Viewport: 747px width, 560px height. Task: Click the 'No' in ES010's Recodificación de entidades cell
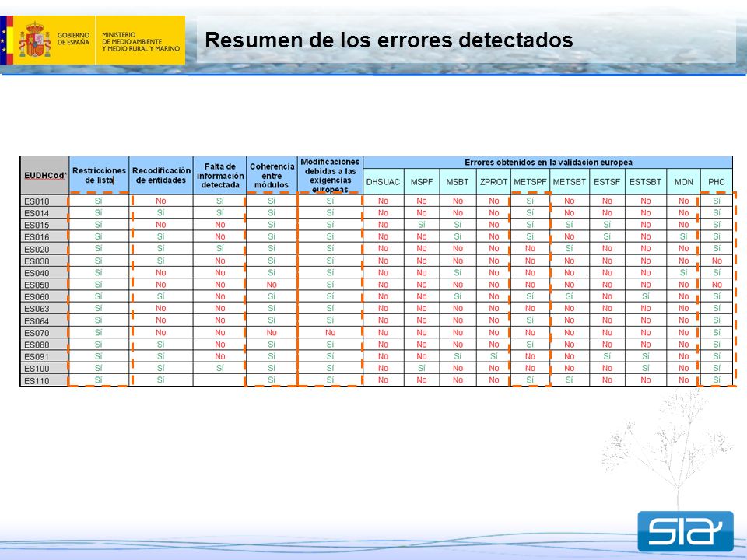click(161, 201)
